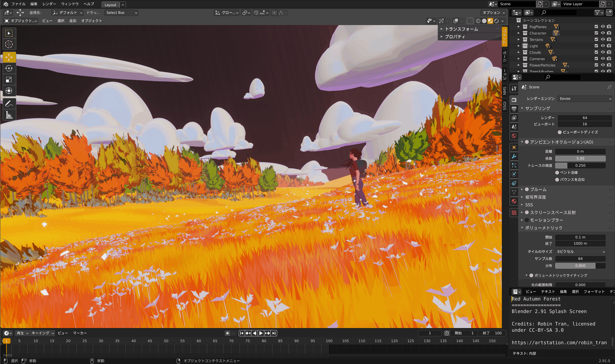Open the render engine Eevee dropdown
Viewport: 615px width, 364px height.
pyautogui.click(x=585, y=99)
